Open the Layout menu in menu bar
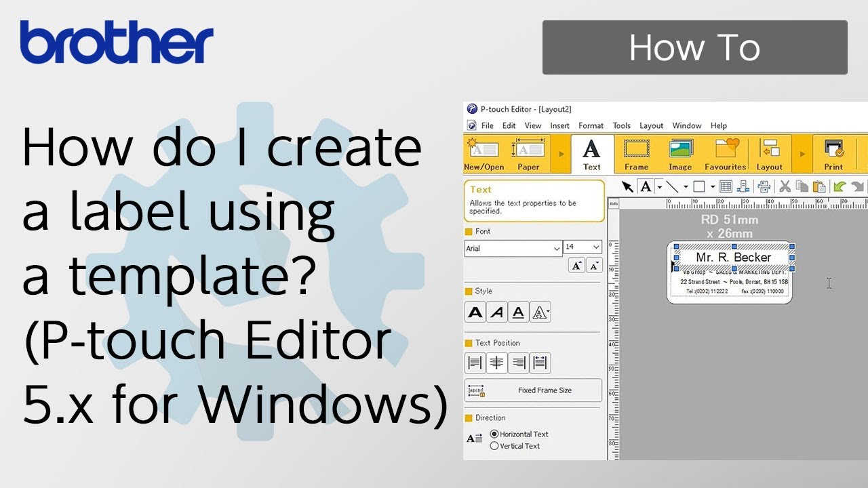 [x=652, y=125]
